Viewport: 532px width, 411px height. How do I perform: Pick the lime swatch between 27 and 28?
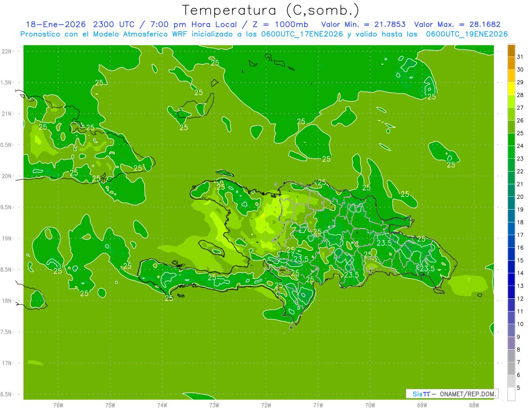pos(511,102)
